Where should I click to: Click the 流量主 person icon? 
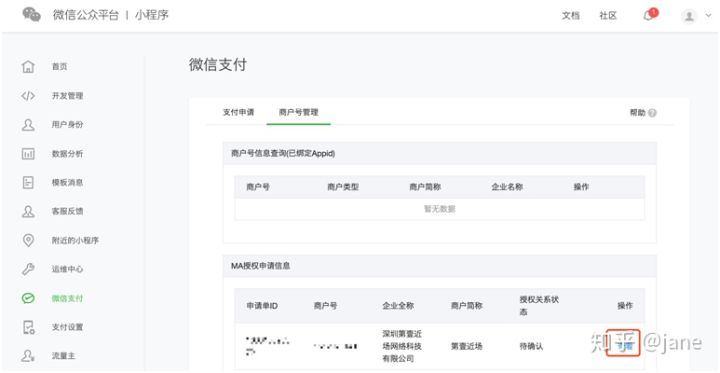(28, 356)
